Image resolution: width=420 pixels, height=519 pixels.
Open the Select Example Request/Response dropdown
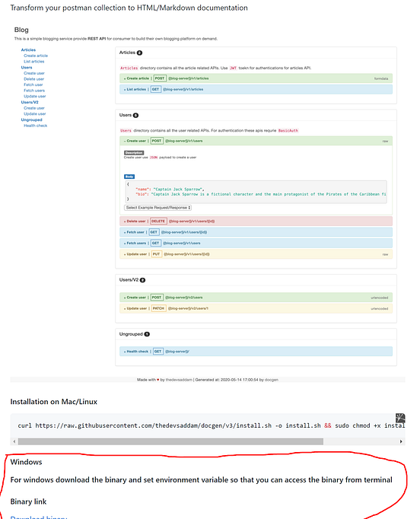[157, 208]
